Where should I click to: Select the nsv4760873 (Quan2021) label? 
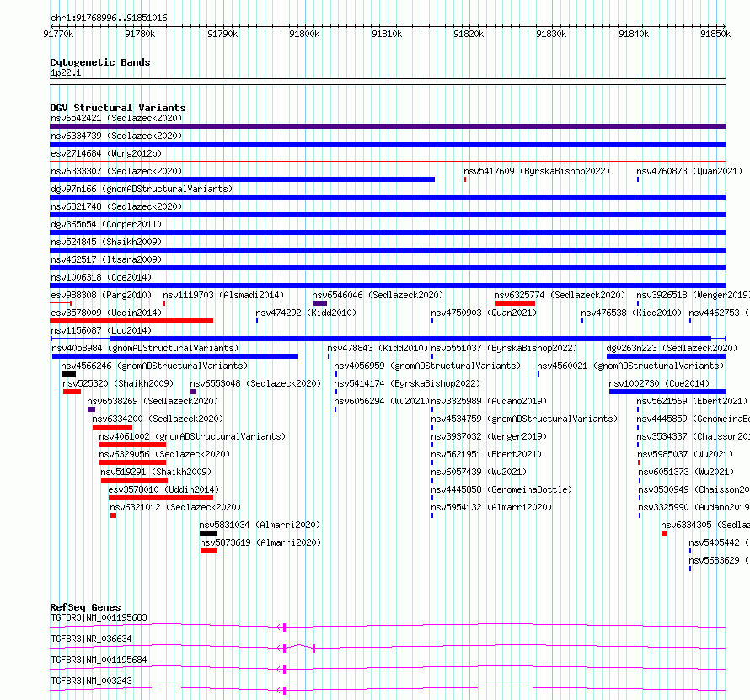click(689, 171)
